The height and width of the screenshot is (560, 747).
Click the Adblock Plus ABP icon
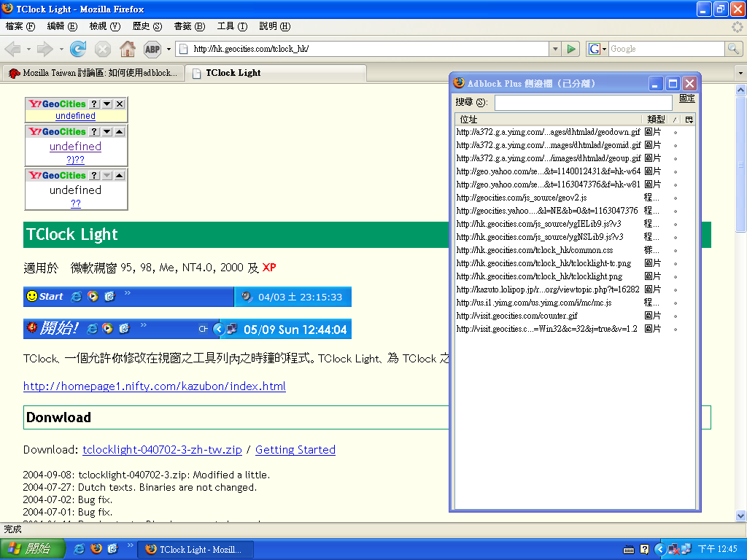click(152, 49)
